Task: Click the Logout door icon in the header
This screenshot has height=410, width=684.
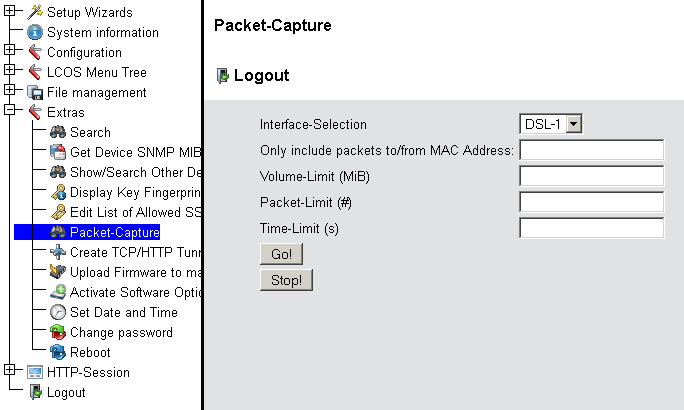Action: pyautogui.click(x=223, y=75)
